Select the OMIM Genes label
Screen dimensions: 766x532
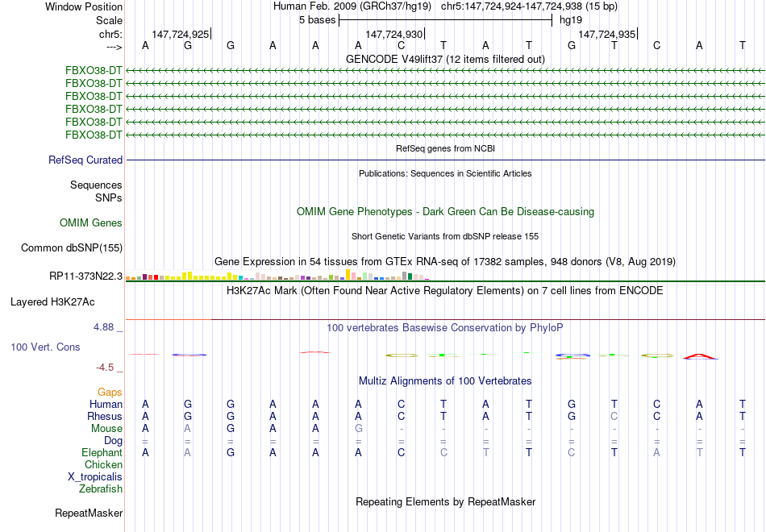(91, 222)
